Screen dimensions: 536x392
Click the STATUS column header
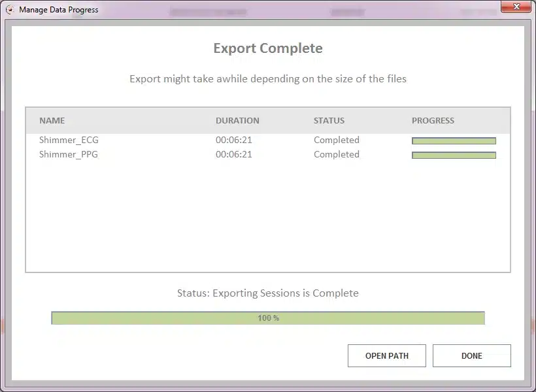coord(329,121)
